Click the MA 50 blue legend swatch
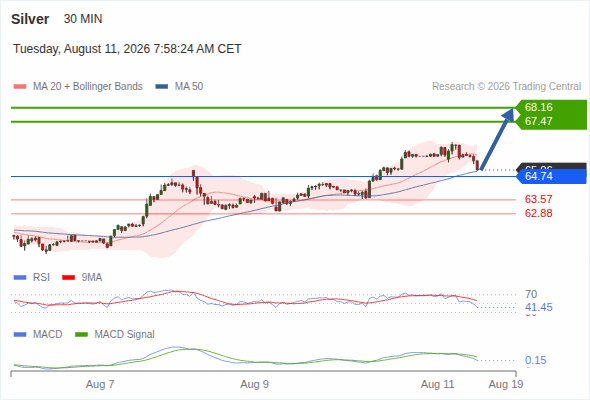Screen dimensions: 590x400 click(x=162, y=87)
